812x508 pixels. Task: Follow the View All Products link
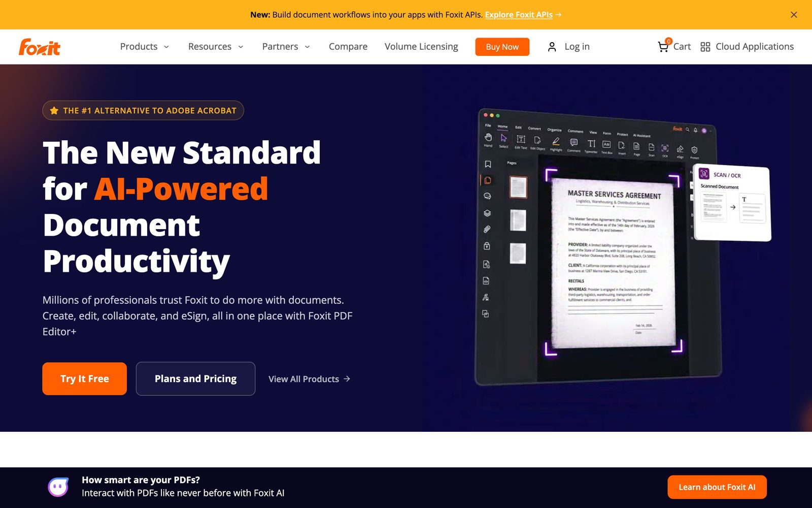coord(310,379)
